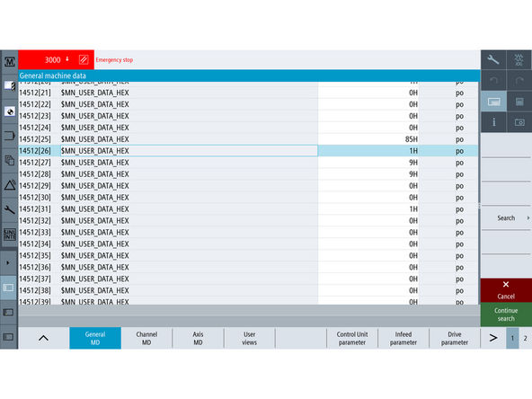Image resolution: width=532 pixels, height=399 pixels.
Task: Select the bottom screen layout icon
Action: click(x=8, y=337)
